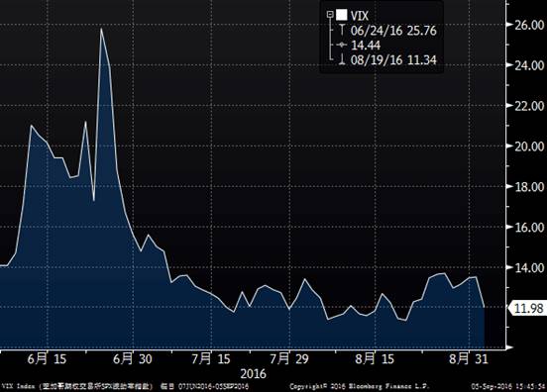Click the white VIX legend color swatch
Screen dimensions: 547x392
coord(342,15)
